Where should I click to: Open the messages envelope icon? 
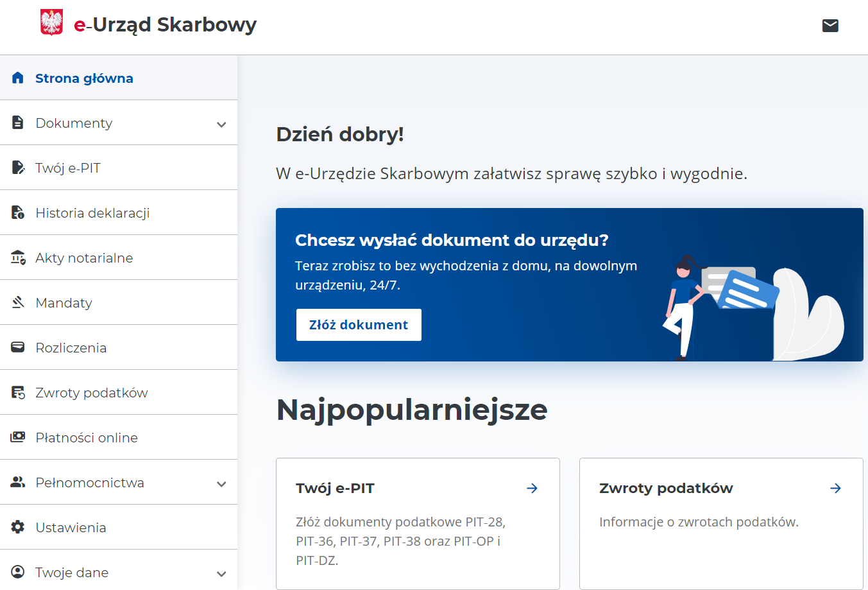pos(830,25)
